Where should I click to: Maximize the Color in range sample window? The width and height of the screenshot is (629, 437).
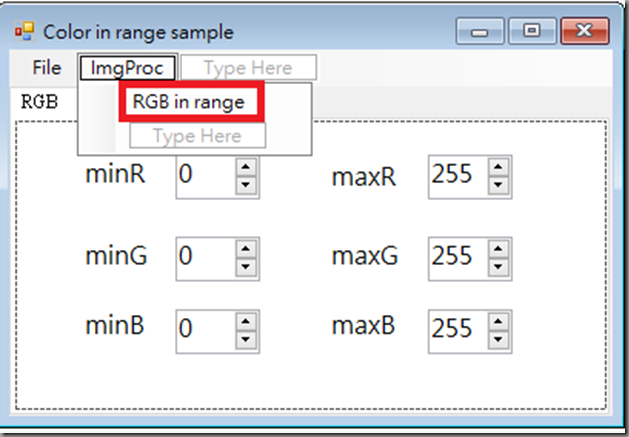(x=532, y=31)
